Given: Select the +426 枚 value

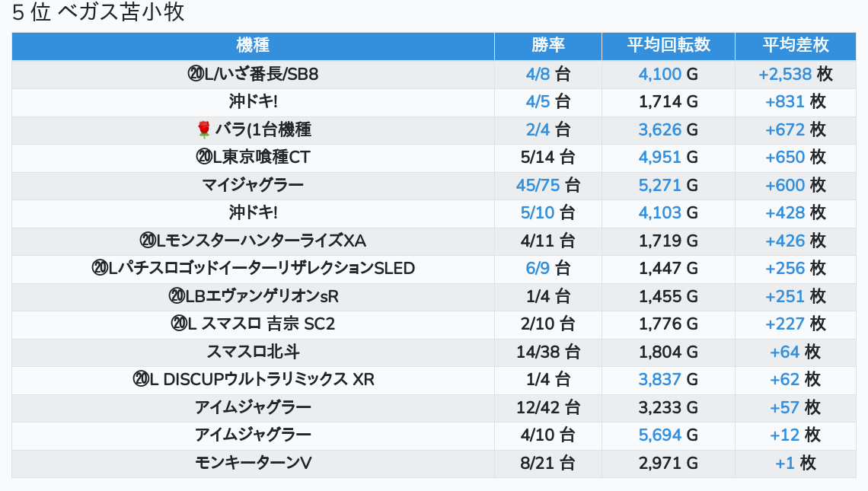Looking at the screenshot, I should [x=796, y=241].
